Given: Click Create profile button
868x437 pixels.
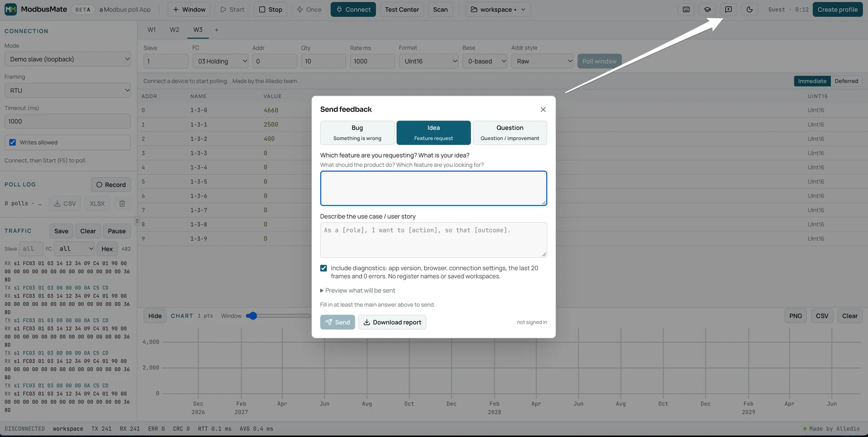Looking at the screenshot, I should [x=838, y=10].
